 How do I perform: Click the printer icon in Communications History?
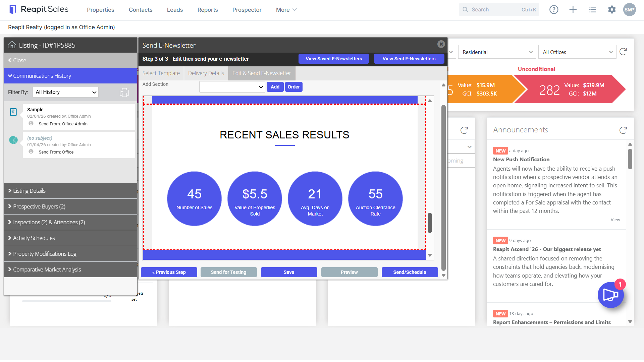click(124, 92)
